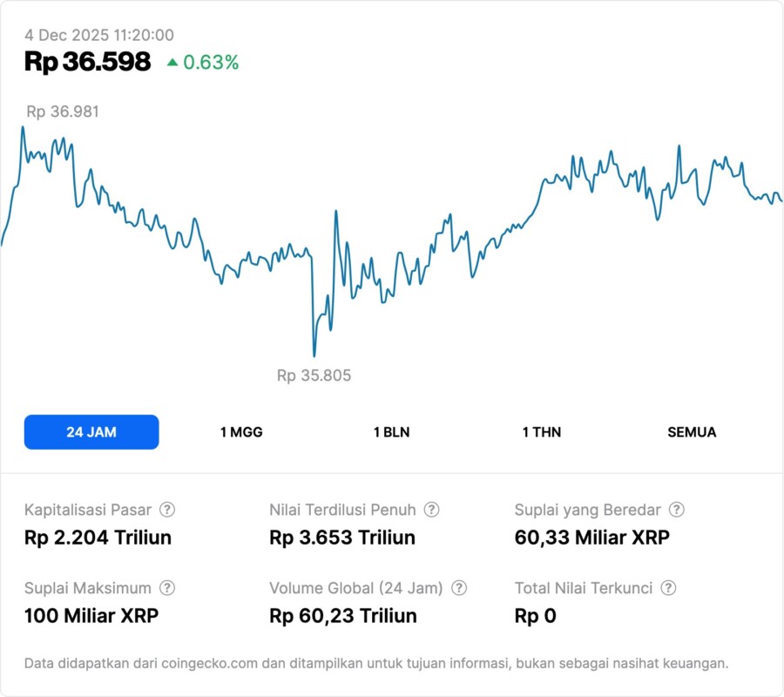The image size is (784, 697).
Task: Click the Kapitalisasi Pasar help icon
Action: tap(167, 510)
